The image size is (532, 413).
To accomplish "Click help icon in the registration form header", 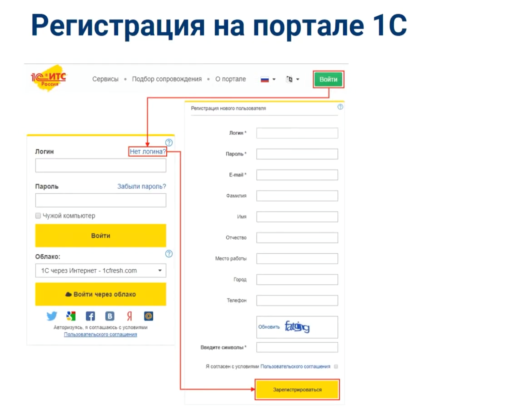I will pyautogui.click(x=340, y=107).
